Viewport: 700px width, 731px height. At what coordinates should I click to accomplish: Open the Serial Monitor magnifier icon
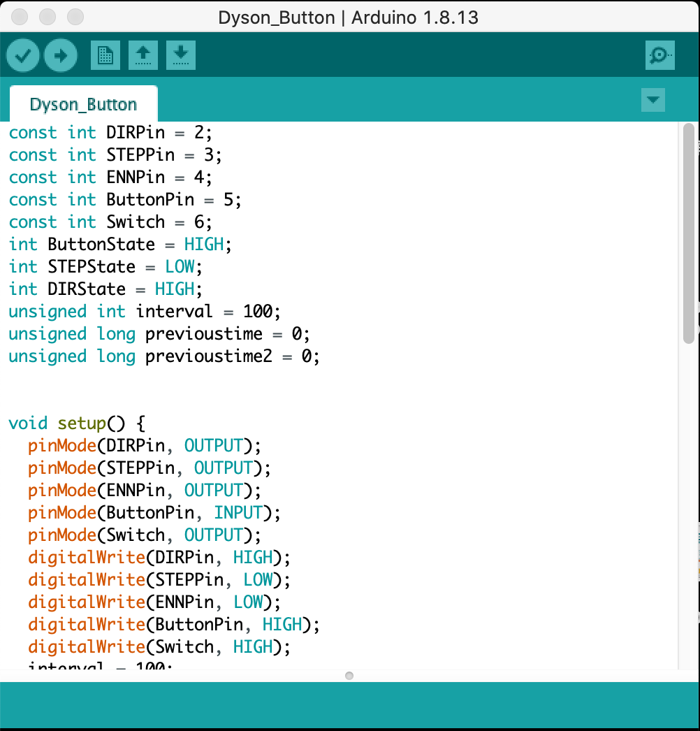click(660, 55)
